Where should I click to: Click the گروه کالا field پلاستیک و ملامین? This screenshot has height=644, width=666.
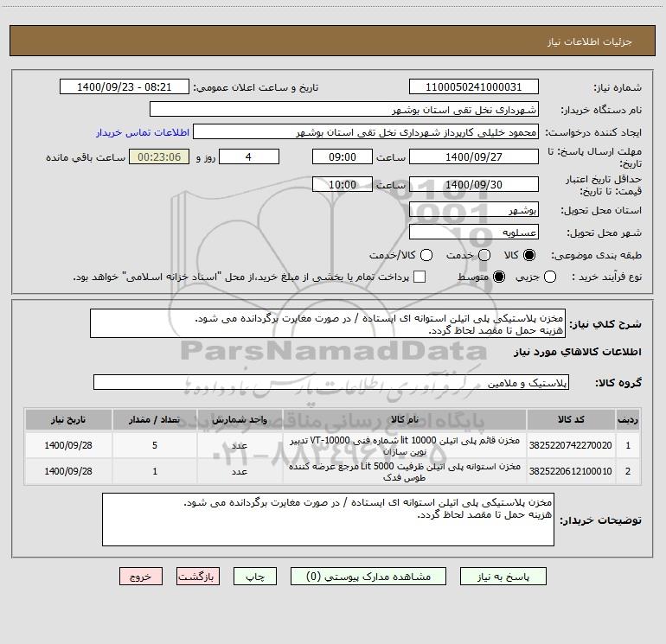331,382
